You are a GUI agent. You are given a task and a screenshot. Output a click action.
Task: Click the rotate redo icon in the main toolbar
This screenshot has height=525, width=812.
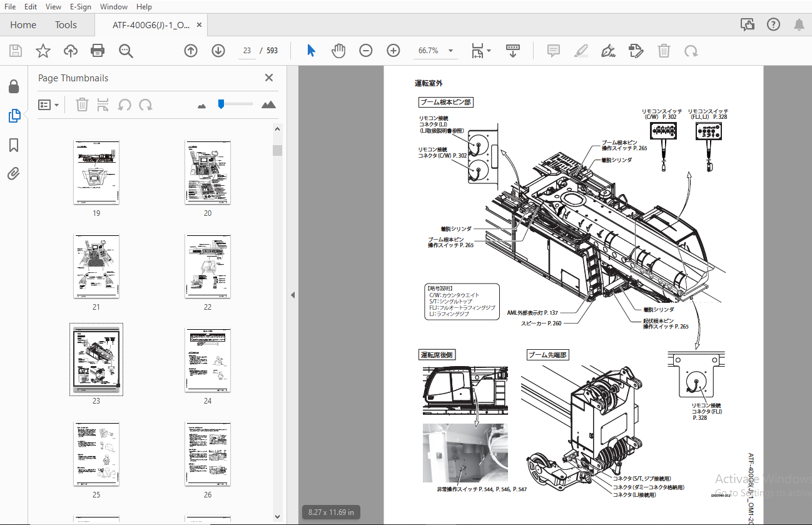tap(691, 51)
